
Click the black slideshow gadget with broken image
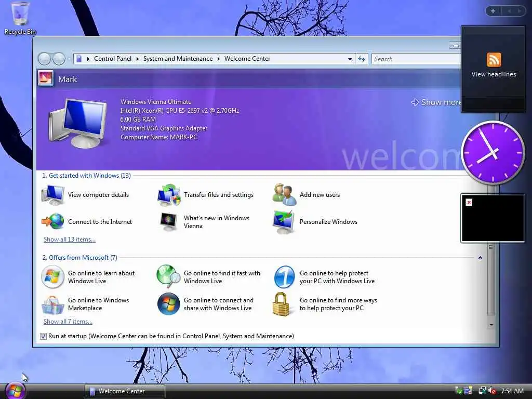click(493, 218)
